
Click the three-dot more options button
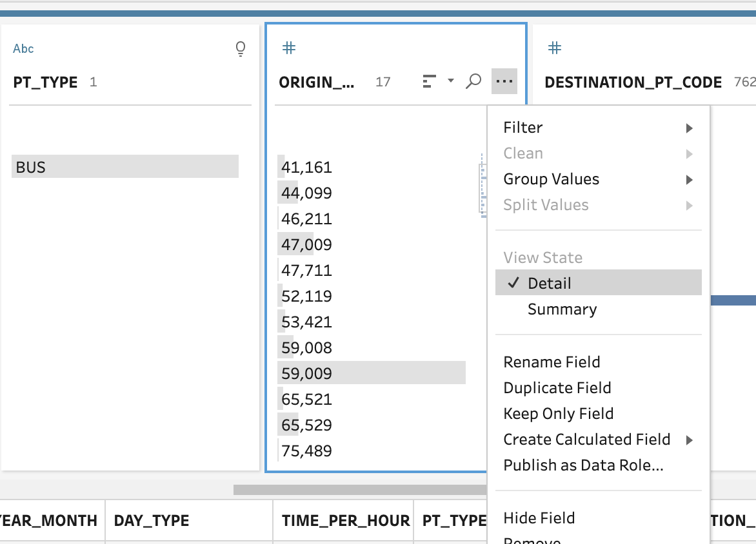pos(504,81)
